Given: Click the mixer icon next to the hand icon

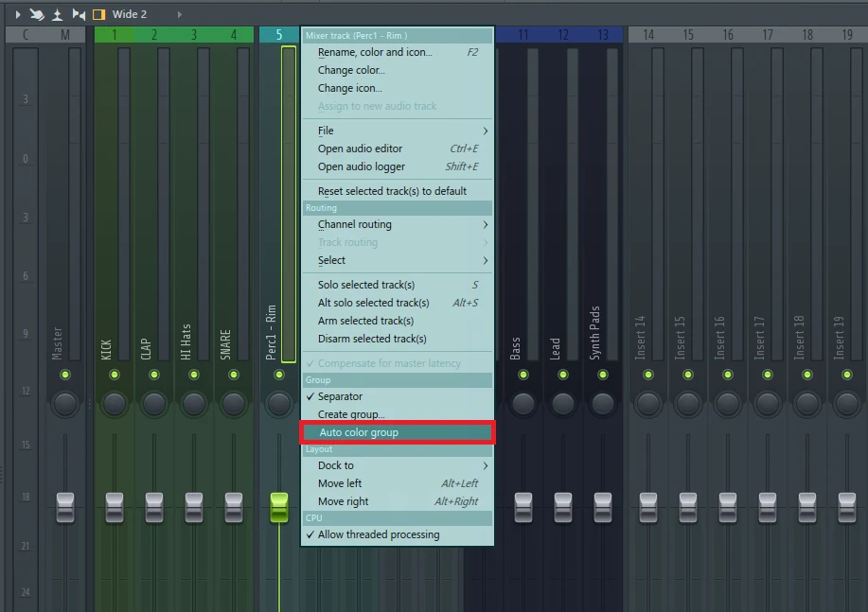Looking at the screenshot, I should (x=57, y=14).
